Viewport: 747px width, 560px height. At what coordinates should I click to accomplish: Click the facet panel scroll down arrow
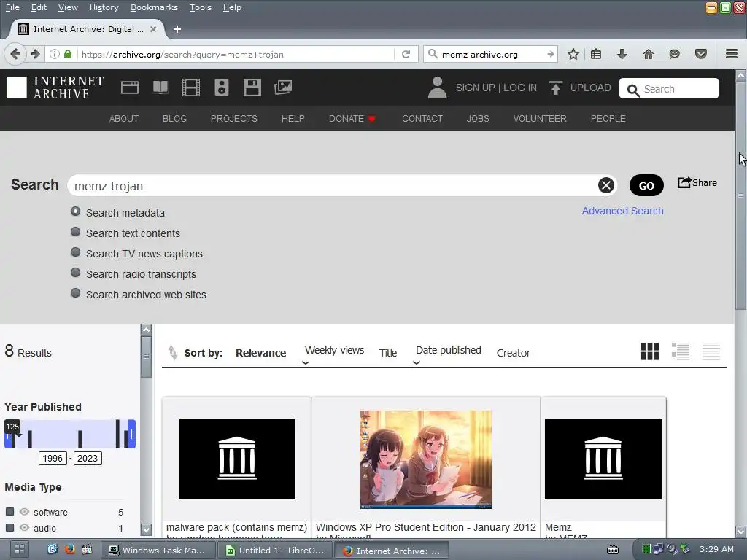click(146, 529)
